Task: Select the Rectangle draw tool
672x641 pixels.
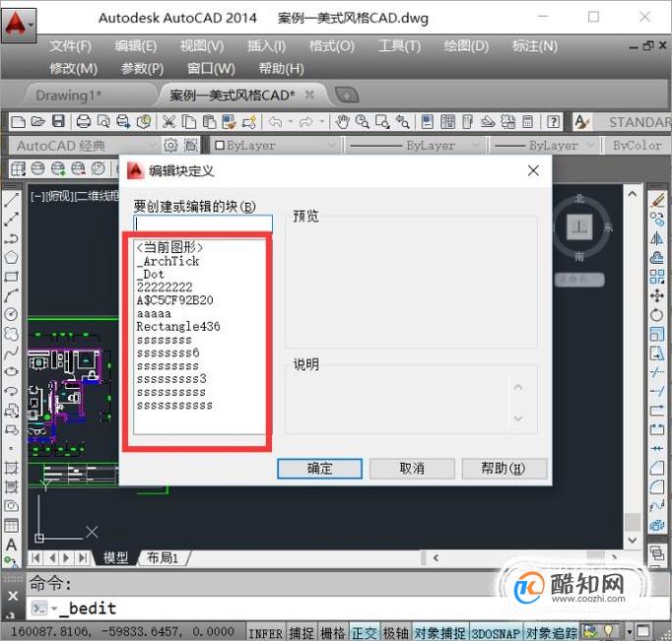Action: (x=12, y=276)
